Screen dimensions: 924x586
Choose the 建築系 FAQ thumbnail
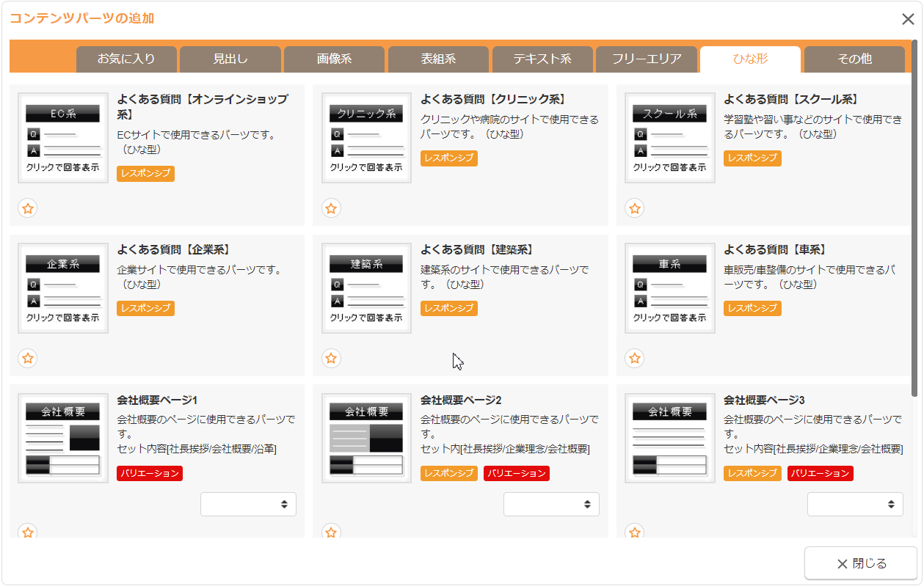(366, 288)
